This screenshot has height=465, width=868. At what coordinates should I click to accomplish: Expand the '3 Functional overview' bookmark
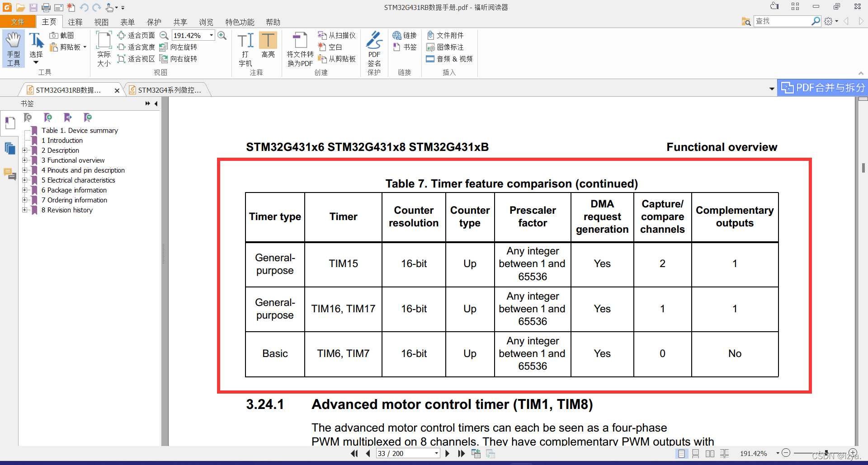click(x=25, y=160)
